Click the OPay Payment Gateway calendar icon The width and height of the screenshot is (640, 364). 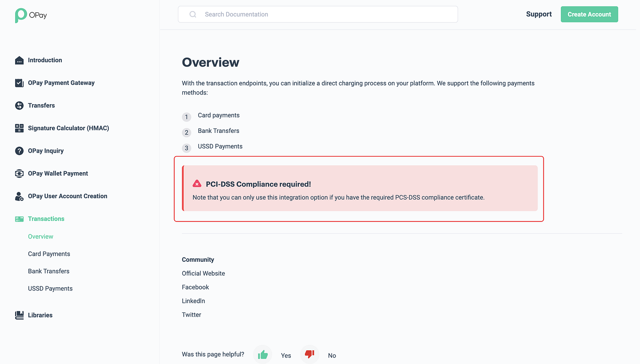(19, 83)
